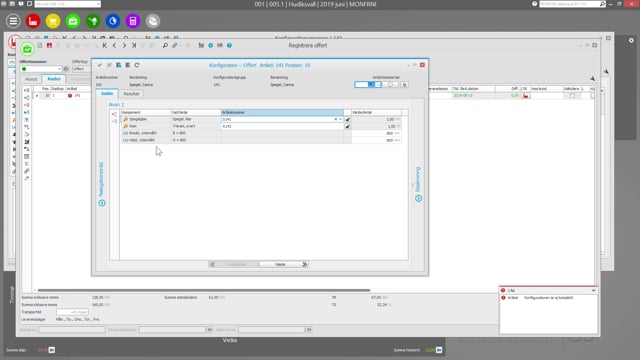Click the refresh icon in Konfiguration dialog
640x360 pixels.
tap(137, 65)
